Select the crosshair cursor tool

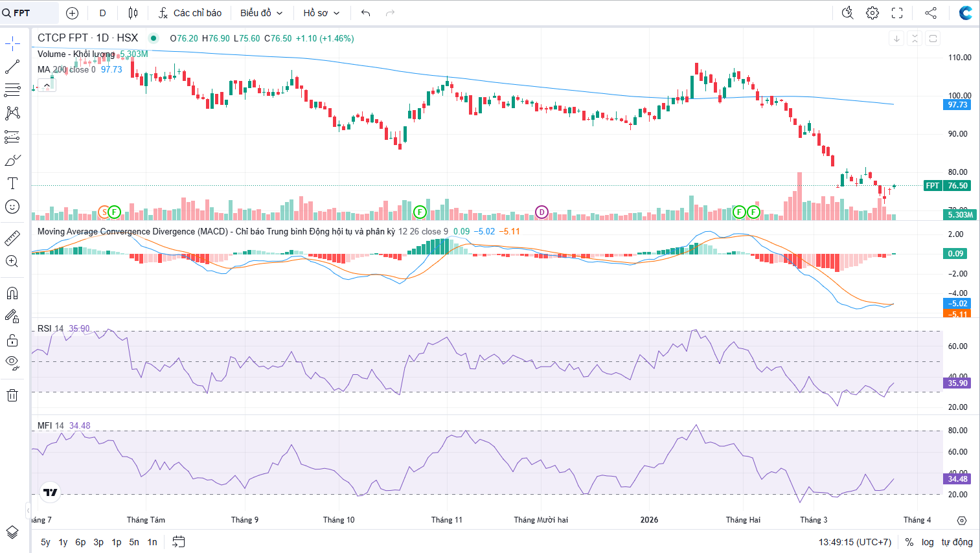[12, 44]
